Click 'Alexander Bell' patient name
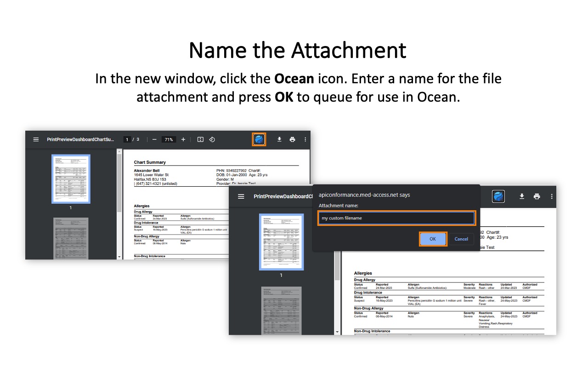The height and width of the screenshot is (368, 588). point(147,171)
